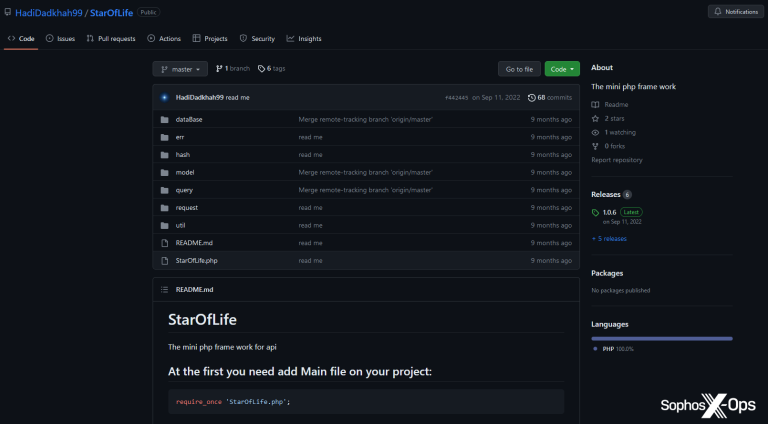This screenshot has width=768, height=424.
Task: Click the branch icon next to 1 branch
Action: [219, 69]
